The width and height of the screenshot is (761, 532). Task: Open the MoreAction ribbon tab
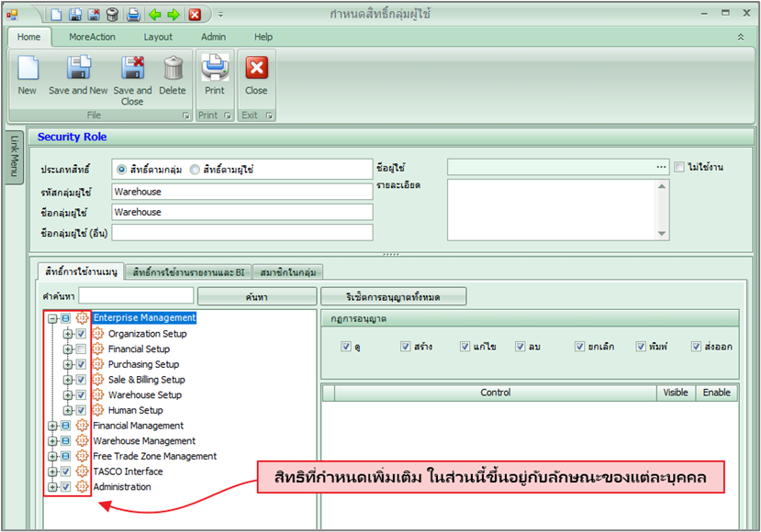(92, 37)
